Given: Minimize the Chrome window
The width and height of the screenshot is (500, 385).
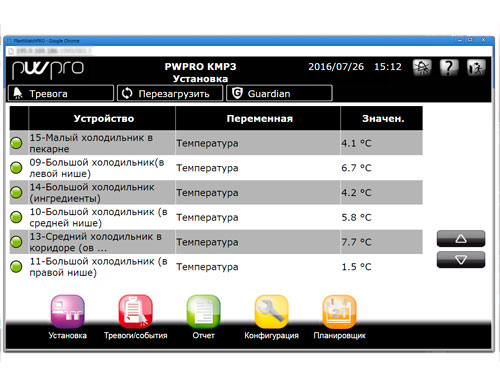Looking at the screenshot, I should click(460, 40).
